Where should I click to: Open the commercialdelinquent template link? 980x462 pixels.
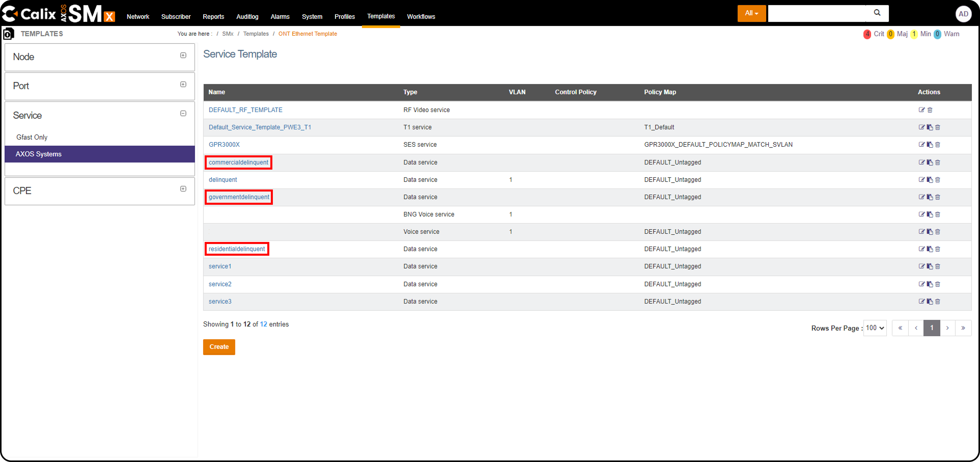[238, 162]
